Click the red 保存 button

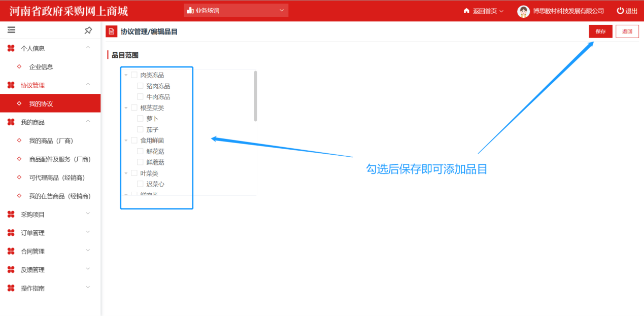(601, 31)
